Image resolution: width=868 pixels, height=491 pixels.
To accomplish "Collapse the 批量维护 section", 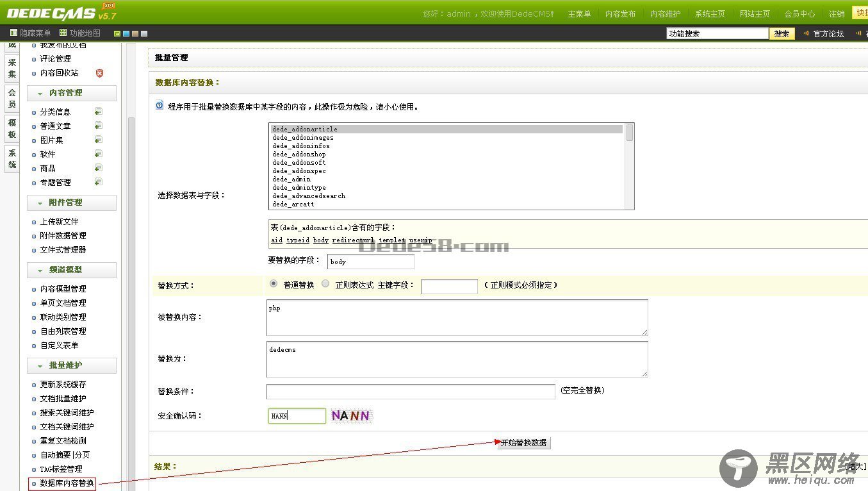I will click(x=72, y=365).
